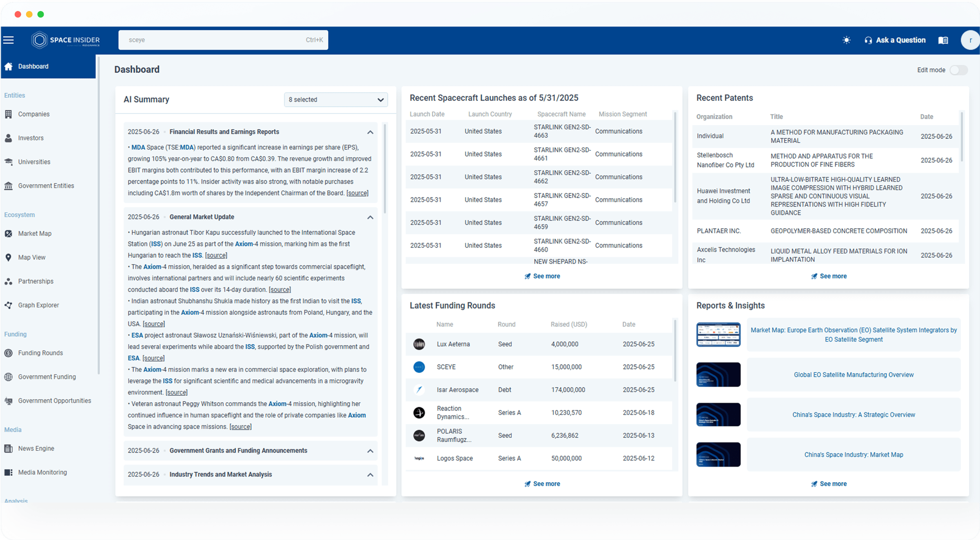Toggle Government Grants and Funding Announcements section
This screenshot has height=540, width=980.
point(370,451)
